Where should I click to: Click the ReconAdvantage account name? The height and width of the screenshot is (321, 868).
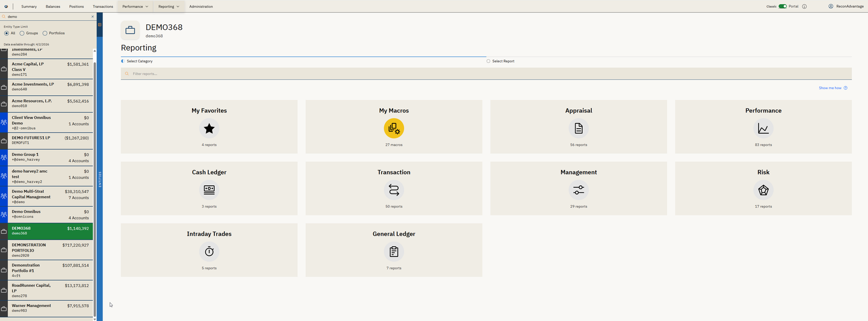click(x=850, y=7)
